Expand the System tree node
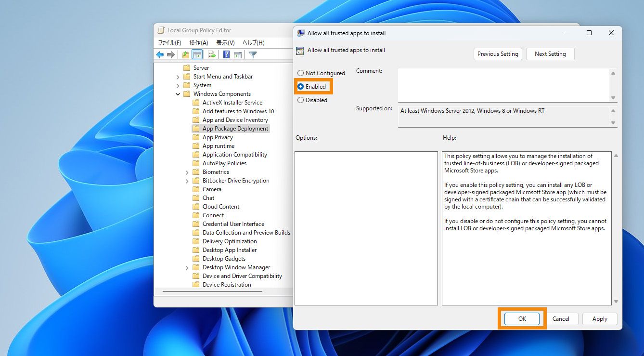This screenshot has height=356, width=644. (178, 85)
